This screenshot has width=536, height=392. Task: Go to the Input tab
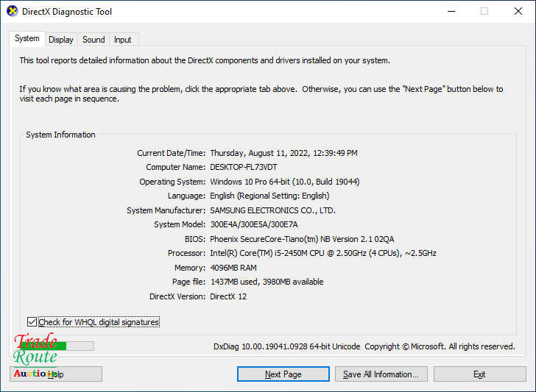123,40
